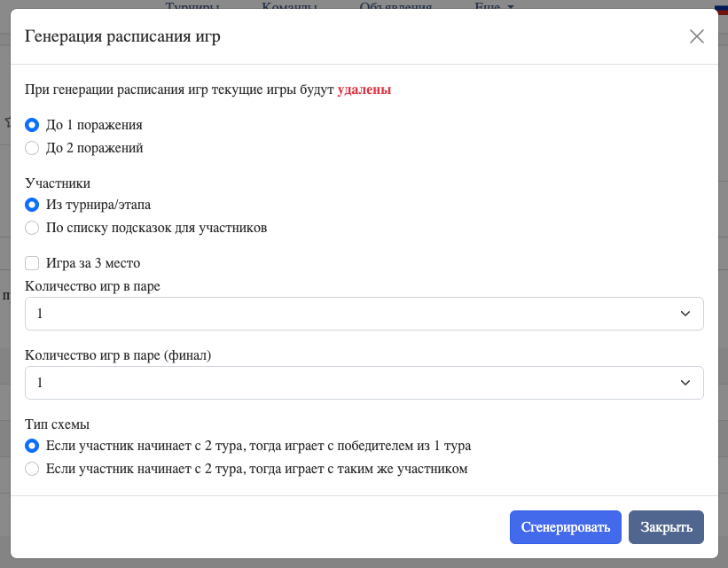
Task: Go to the 'Команды' navigation item
Action: point(289,6)
